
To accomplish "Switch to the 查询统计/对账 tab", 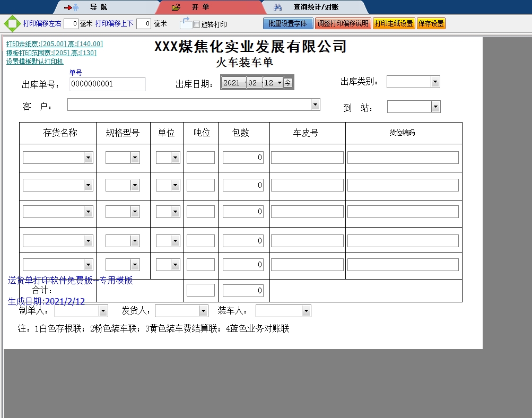I will tap(316, 7).
